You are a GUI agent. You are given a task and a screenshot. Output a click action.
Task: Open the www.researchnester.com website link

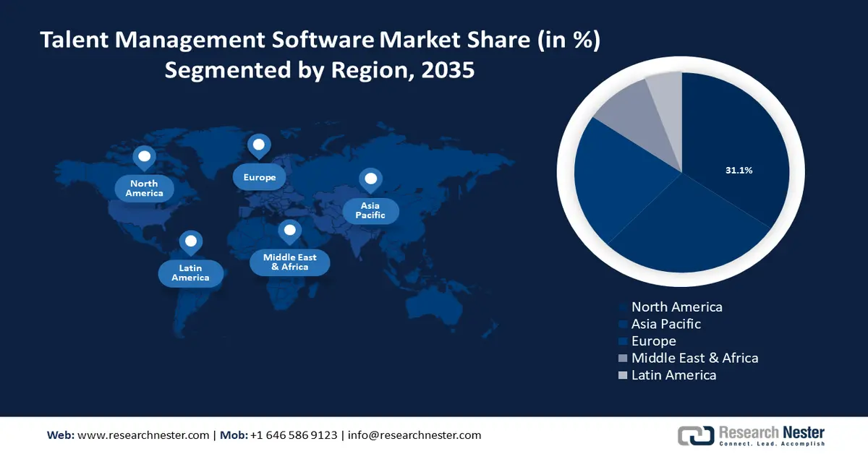143,435
